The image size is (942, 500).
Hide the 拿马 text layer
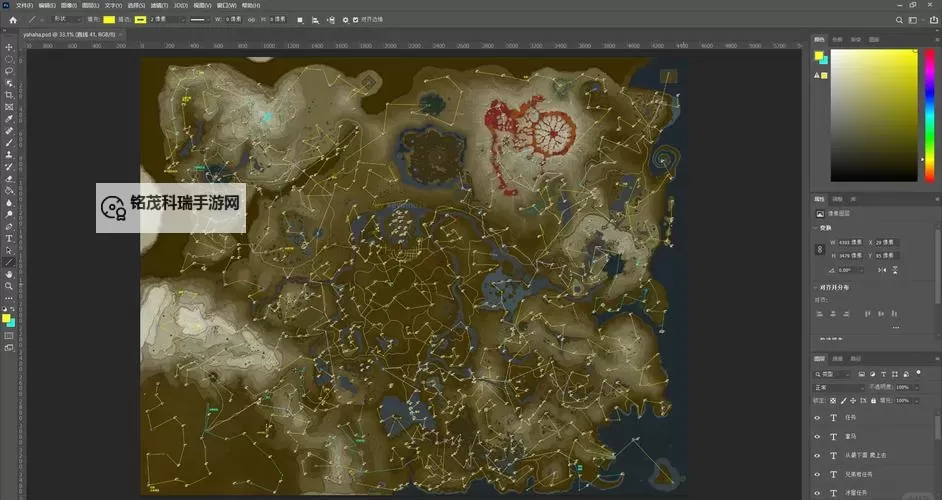(817, 437)
